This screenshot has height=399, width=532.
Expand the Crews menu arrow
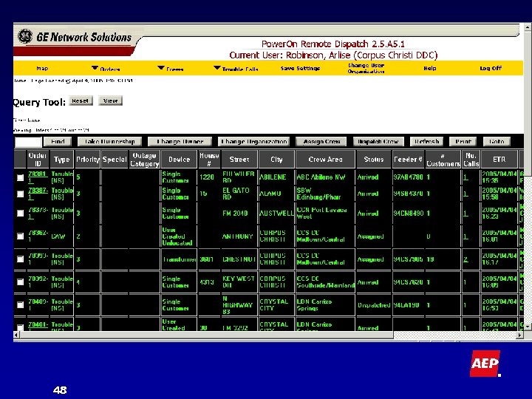point(161,68)
